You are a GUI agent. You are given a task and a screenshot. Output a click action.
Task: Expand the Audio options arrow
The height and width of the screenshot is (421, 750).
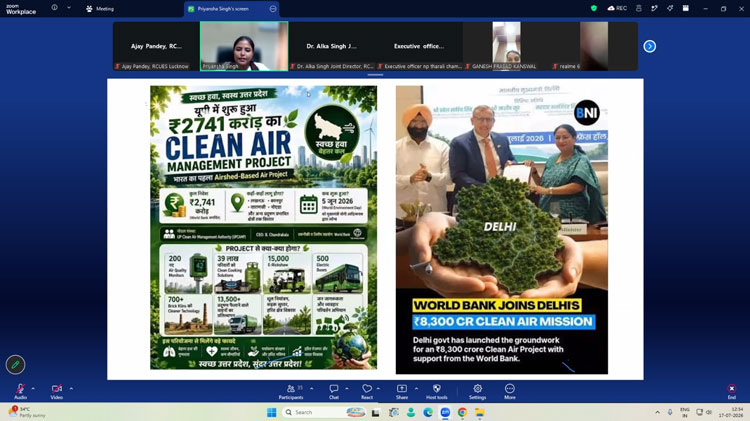pyautogui.click(x=33, y=388)
